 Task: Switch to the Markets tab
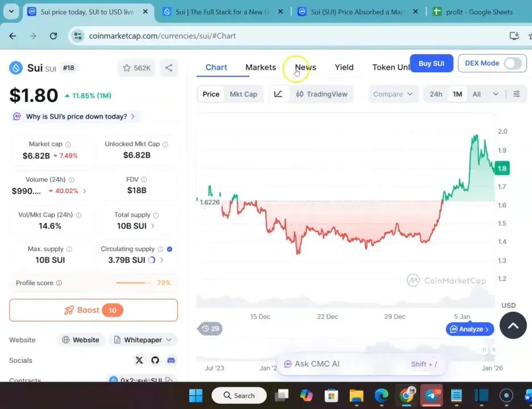point(261,67)
